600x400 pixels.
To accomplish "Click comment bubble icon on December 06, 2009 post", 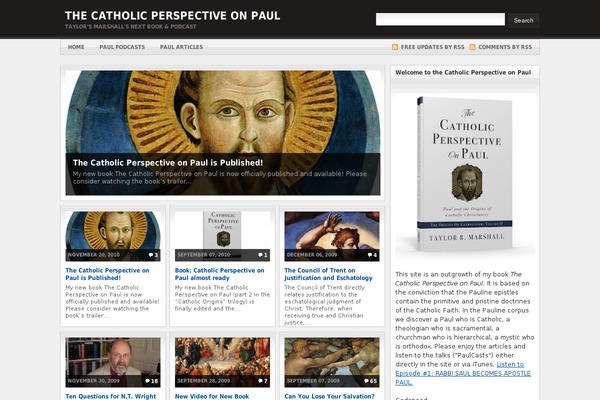I will [x=370, y=255].
